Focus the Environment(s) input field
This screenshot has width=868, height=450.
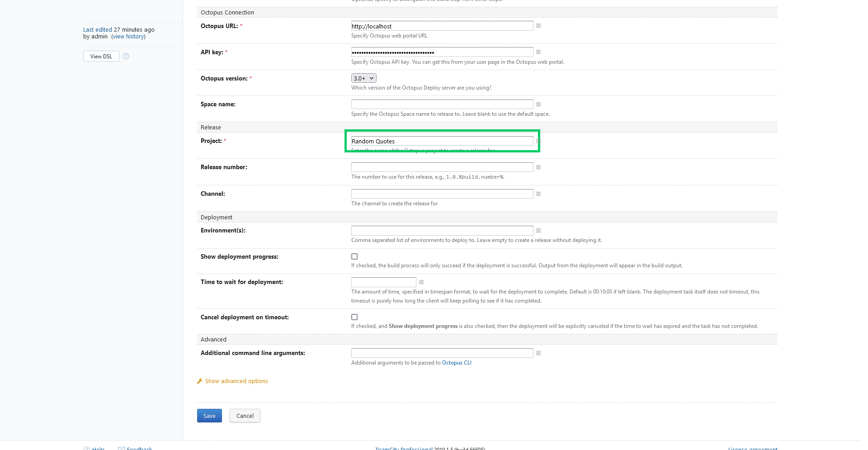tap(442, 231)
